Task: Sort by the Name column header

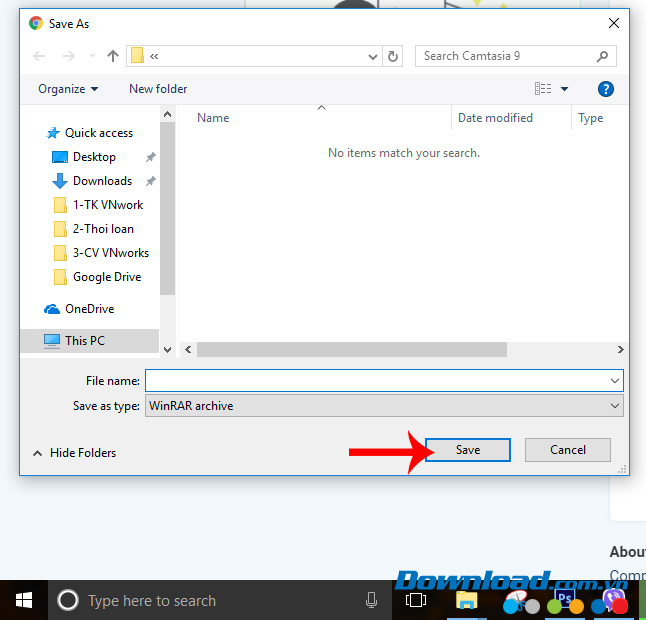Action: tap(213, 118)
